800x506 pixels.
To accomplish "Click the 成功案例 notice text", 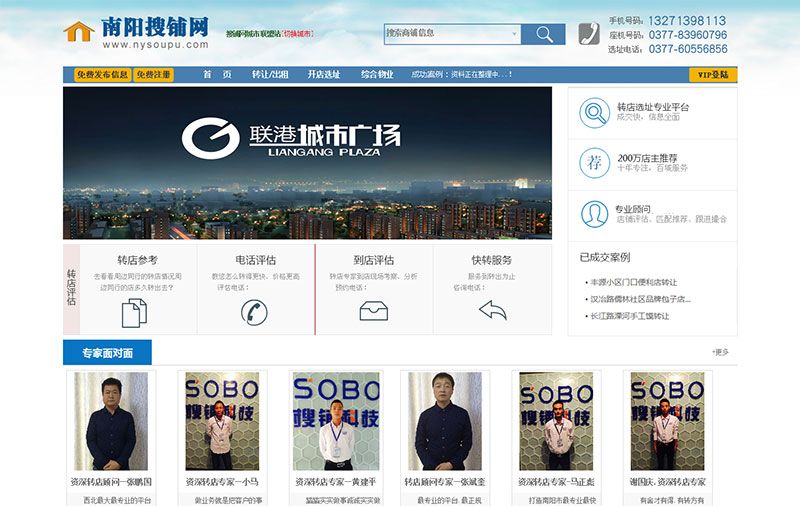I will tap(461, 74).
